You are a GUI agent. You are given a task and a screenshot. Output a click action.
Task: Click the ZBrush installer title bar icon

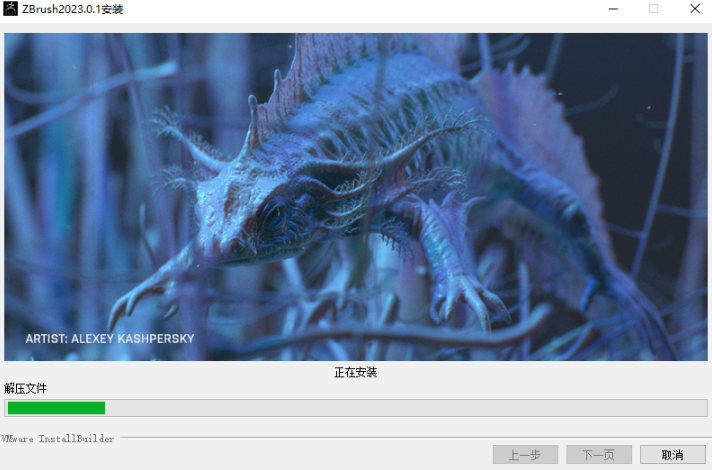click(10, 9)
